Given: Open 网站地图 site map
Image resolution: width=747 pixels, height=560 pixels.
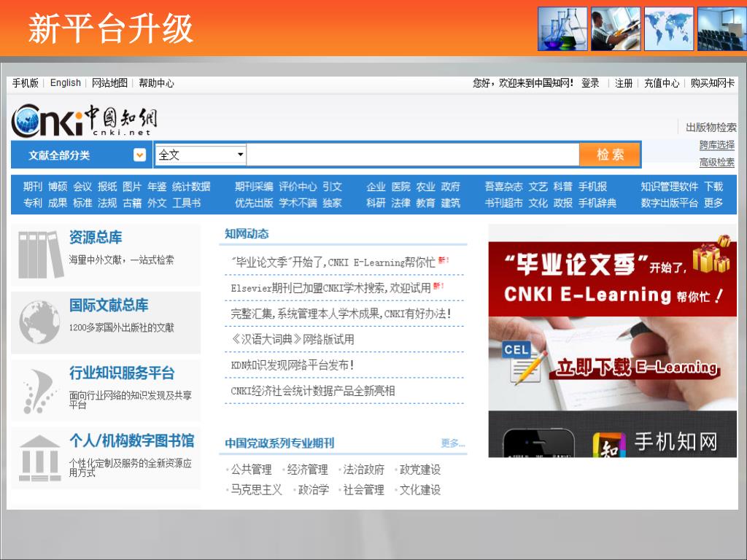Looking at the screenshot, I should (x=109, y=83).
